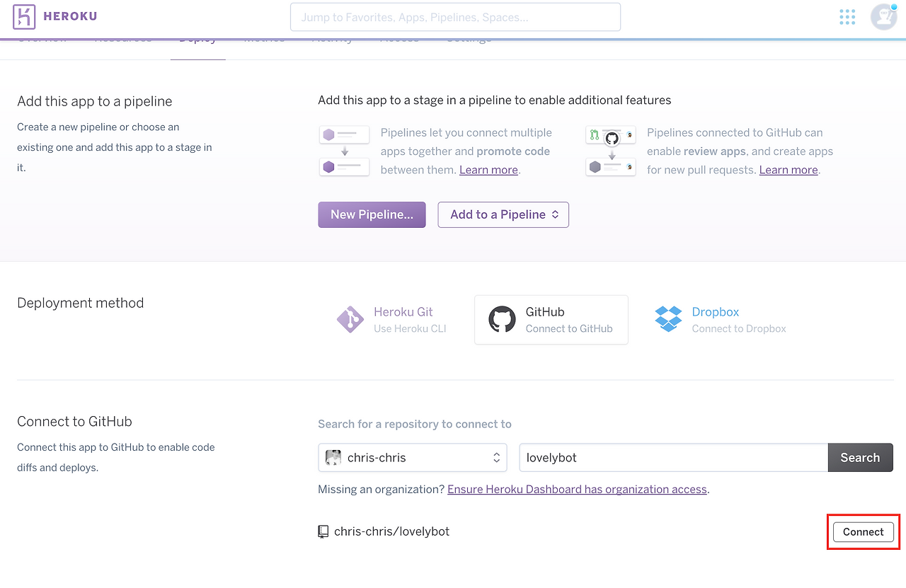Open the apps grid menu icon

point(847,17)
